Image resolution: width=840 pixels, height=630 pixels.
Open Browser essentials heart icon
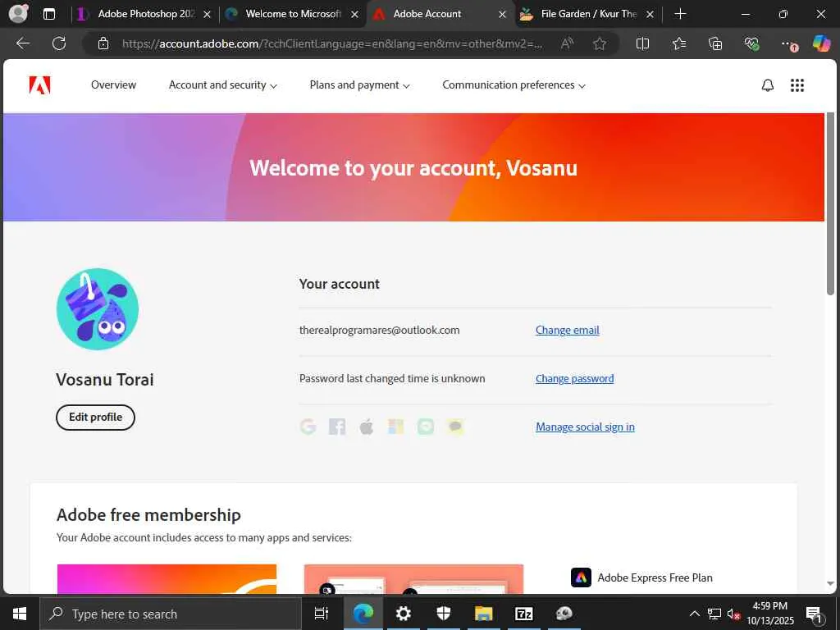[x=751, y=43]
